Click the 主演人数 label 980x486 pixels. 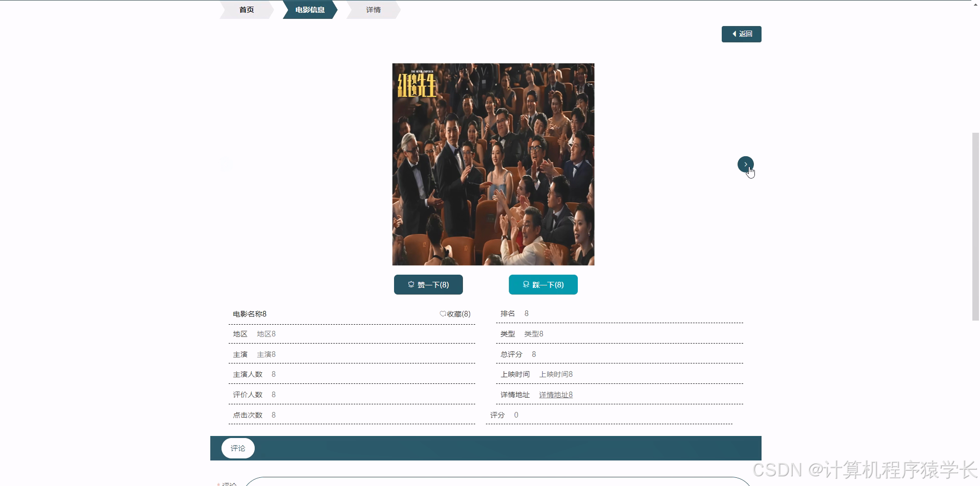[x=248, y=374]
